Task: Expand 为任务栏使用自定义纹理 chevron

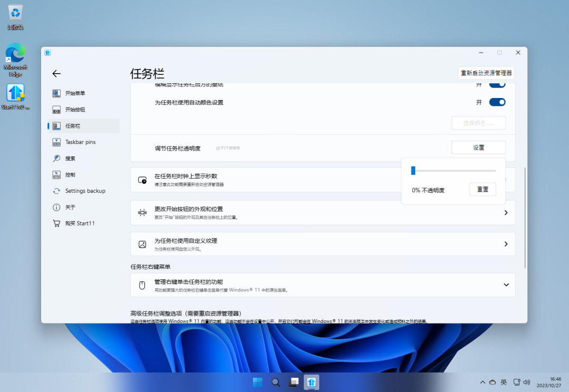Action: click(506, 244)
